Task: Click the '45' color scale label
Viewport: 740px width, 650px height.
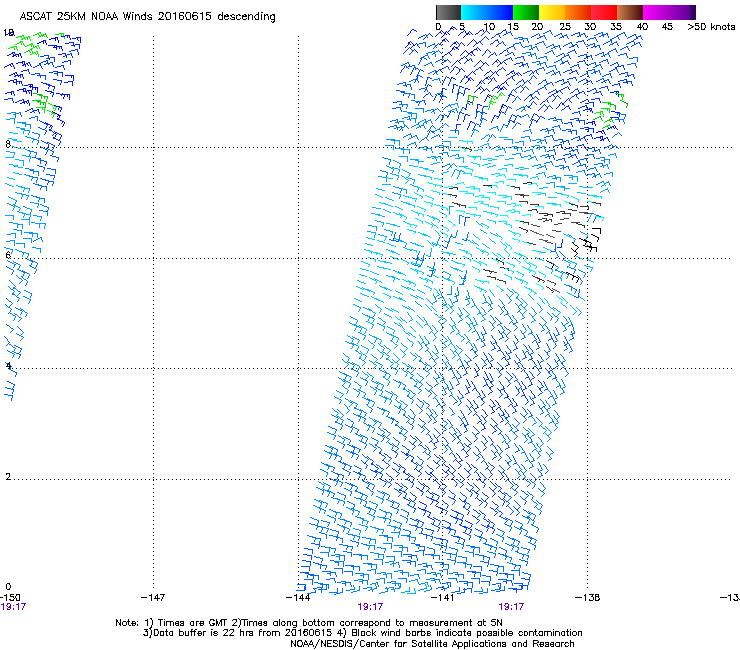Action: tap(667, 27)
